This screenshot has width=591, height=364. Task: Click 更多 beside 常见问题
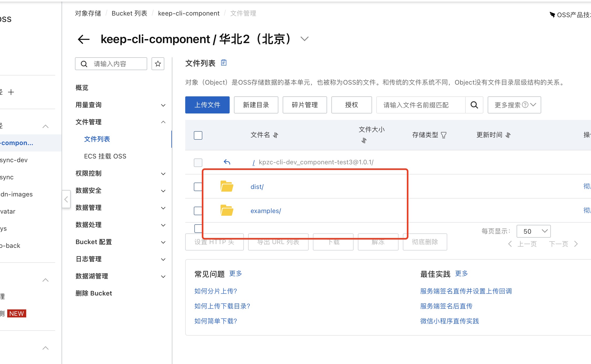[236, 274]
